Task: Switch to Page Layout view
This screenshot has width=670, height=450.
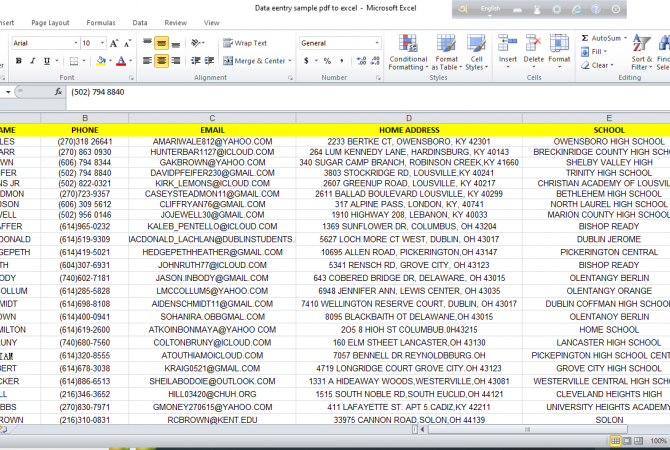Action: [x=627, y=441]
